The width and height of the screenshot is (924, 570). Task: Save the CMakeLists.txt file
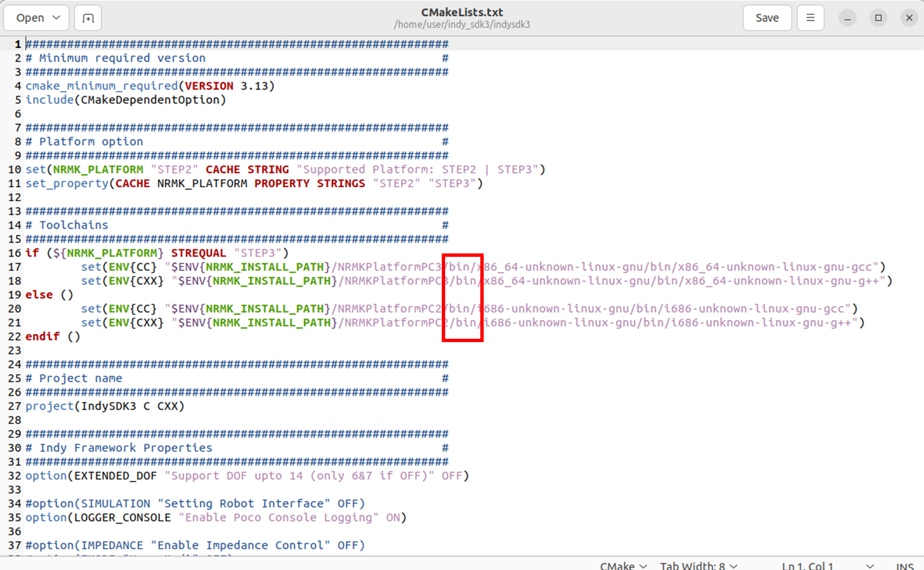(x=767, y=18)
